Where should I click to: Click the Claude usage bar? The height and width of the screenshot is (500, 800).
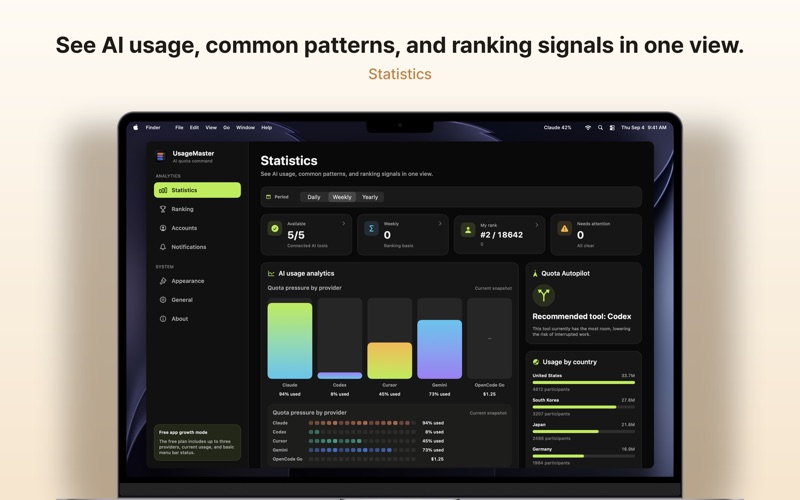[x=289, y=341]
